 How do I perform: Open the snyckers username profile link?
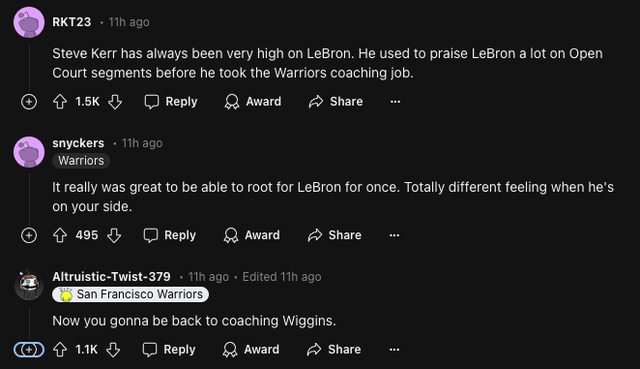78,143
